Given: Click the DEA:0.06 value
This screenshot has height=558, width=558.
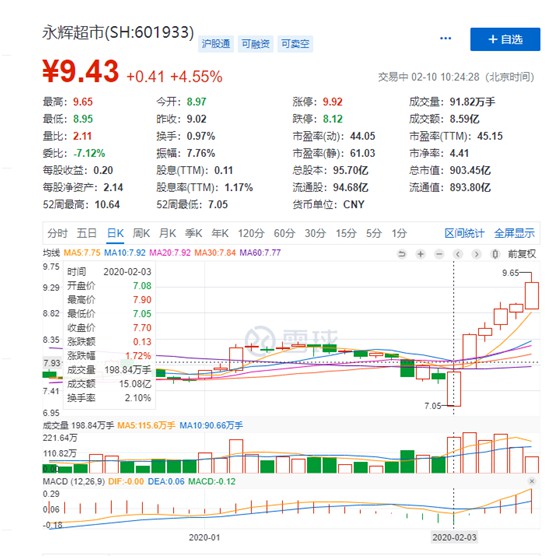Looking at the screenshot, I should coord(166,481).
